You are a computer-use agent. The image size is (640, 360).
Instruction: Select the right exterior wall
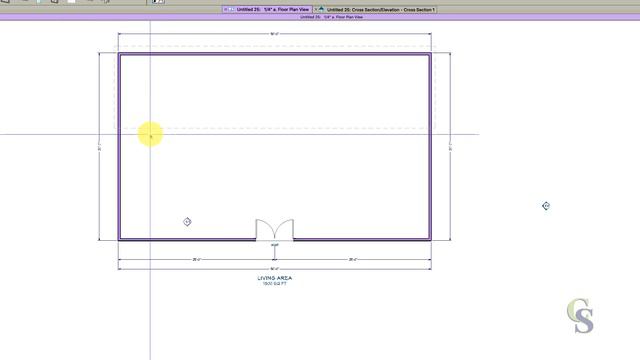pyautogui.click(x=430, y=147)
